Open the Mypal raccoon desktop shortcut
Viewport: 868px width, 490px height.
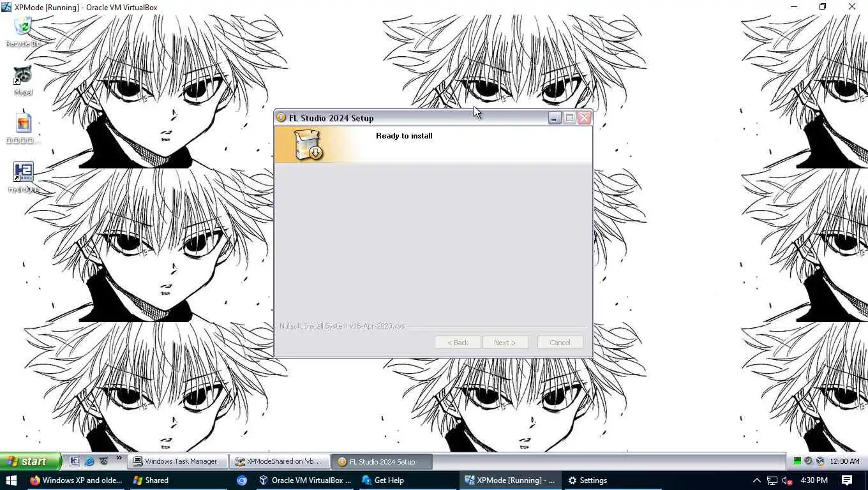23,80
